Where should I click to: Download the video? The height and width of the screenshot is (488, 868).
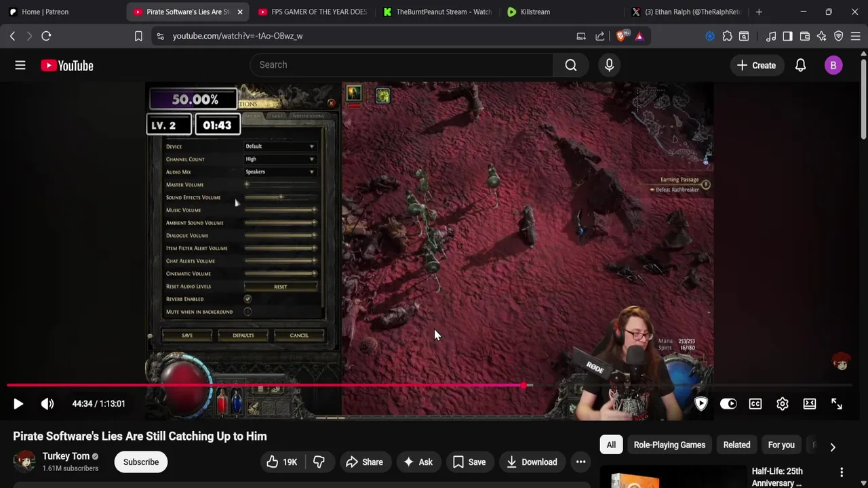[x=532, y=462]
